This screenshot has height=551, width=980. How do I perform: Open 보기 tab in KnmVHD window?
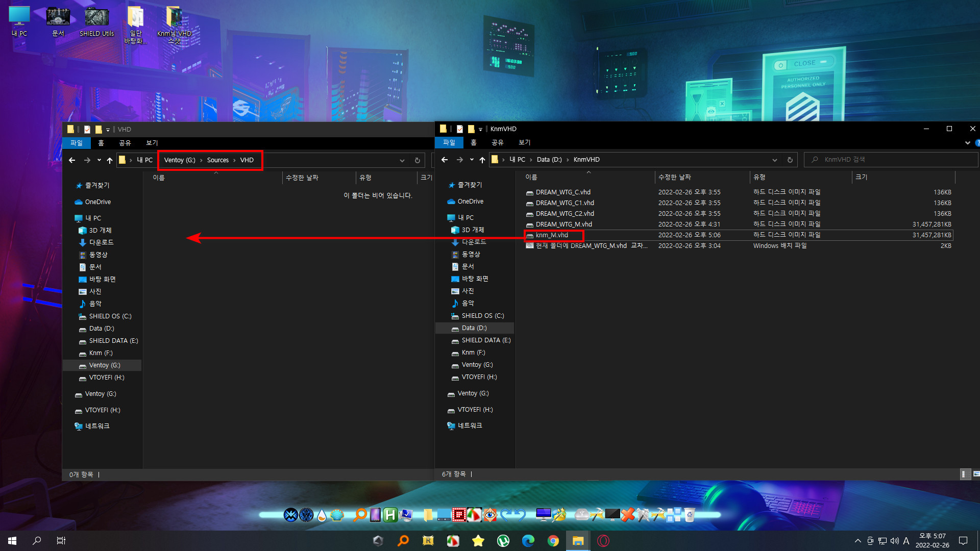tap(525, 142)
